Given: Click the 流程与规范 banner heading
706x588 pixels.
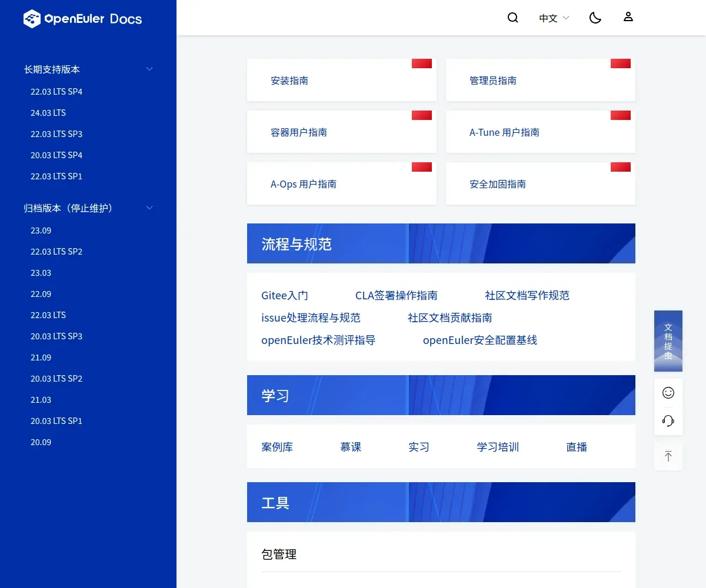Looking at the screenshot, I should click(x=297, y=244).
